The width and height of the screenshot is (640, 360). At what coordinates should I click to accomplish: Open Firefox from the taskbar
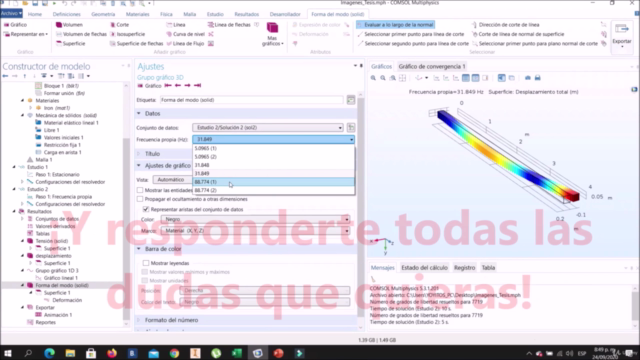click(x=111, y=353)
